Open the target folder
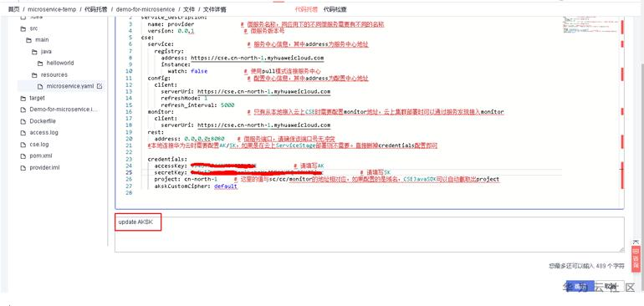The width and height of the screenshot is (644, 306). tap(37, 98)
